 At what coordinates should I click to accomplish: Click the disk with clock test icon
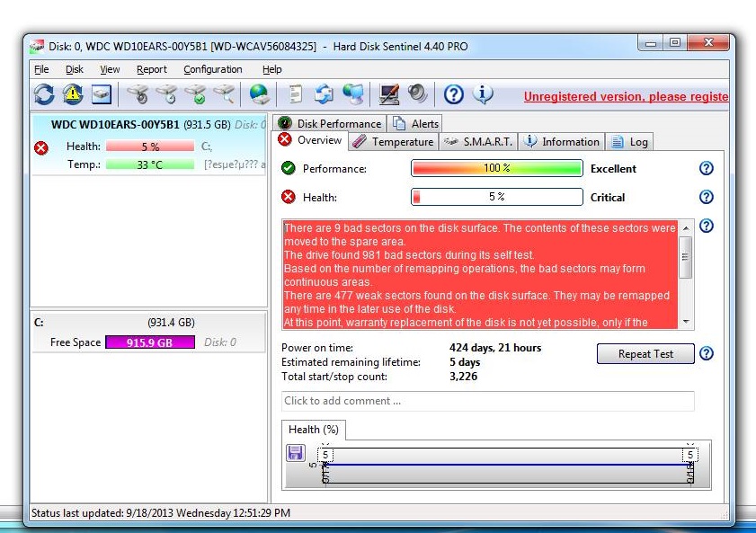[x=167, y=94]
